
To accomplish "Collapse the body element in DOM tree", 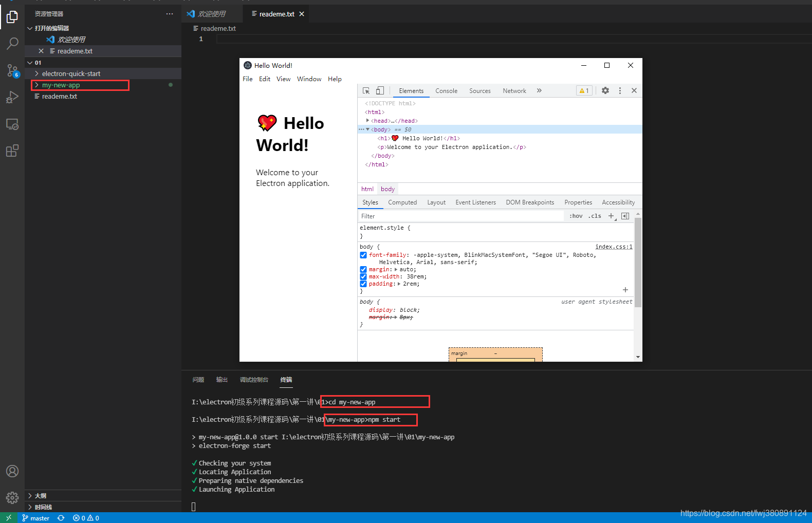I will pos(367,129).
